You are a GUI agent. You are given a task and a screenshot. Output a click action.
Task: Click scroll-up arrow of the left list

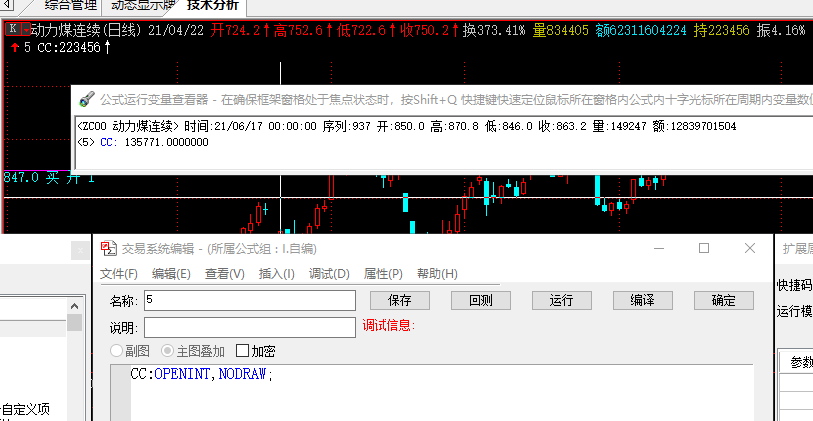click(74, 306)
